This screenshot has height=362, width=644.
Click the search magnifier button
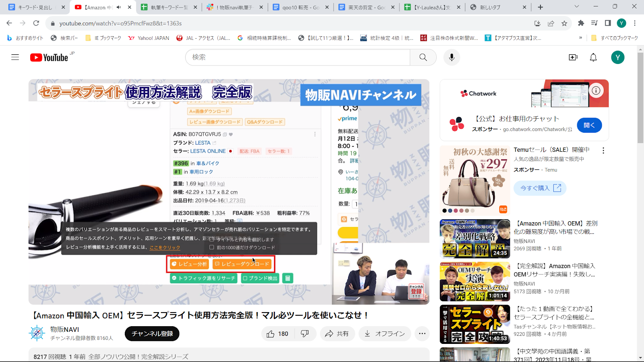click(423, 57)
